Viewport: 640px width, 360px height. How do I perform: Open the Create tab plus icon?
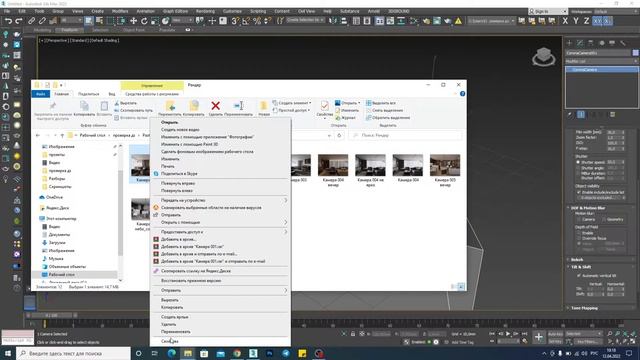pos(569,43)
